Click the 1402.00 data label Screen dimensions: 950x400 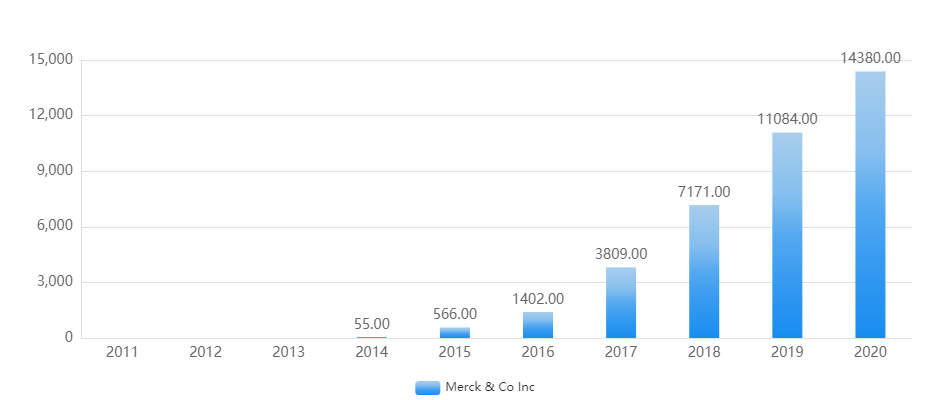[538, 299]
